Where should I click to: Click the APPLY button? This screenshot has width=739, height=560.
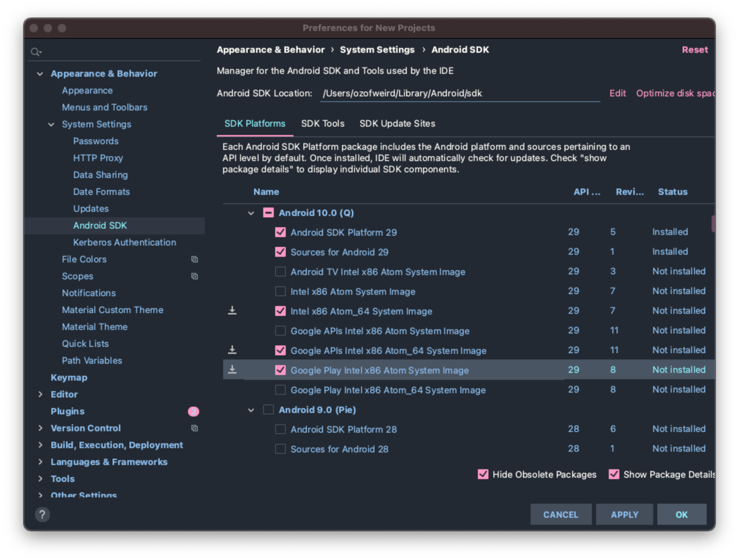624,515
